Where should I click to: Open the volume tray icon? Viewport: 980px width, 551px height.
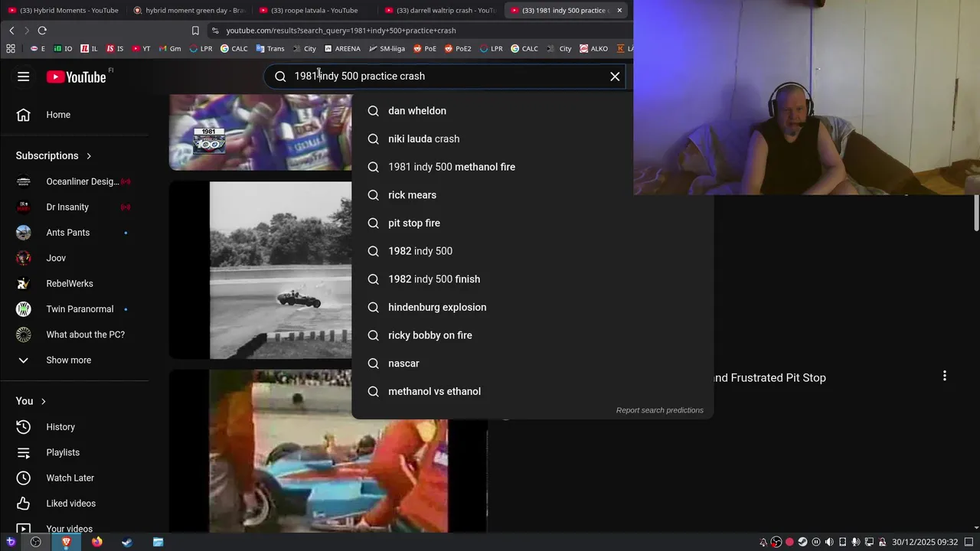tap(829, 542)
